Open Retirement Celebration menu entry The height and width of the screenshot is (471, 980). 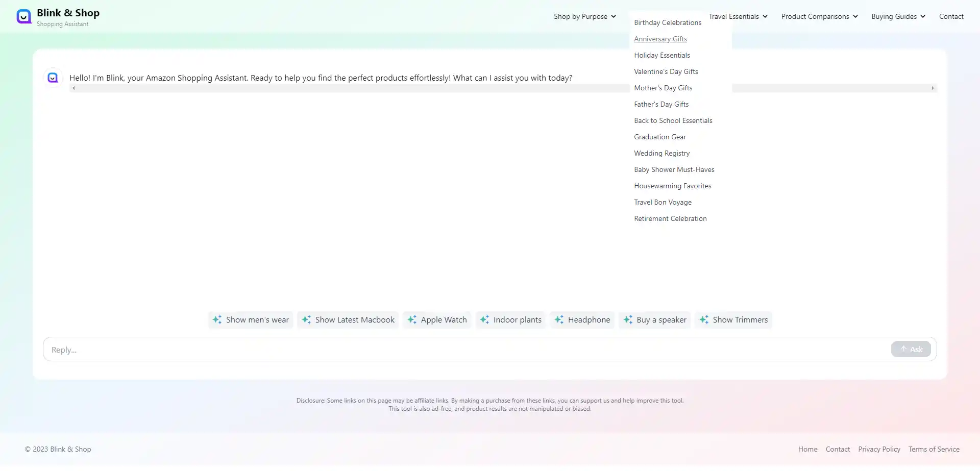(x=670, y=218)
